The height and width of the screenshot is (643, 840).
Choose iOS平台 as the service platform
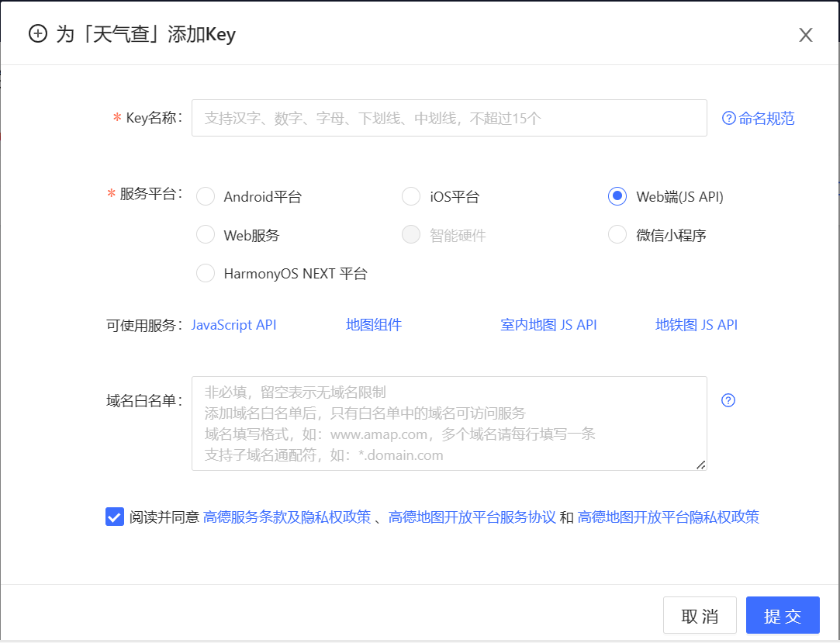[x=411, y=196]
